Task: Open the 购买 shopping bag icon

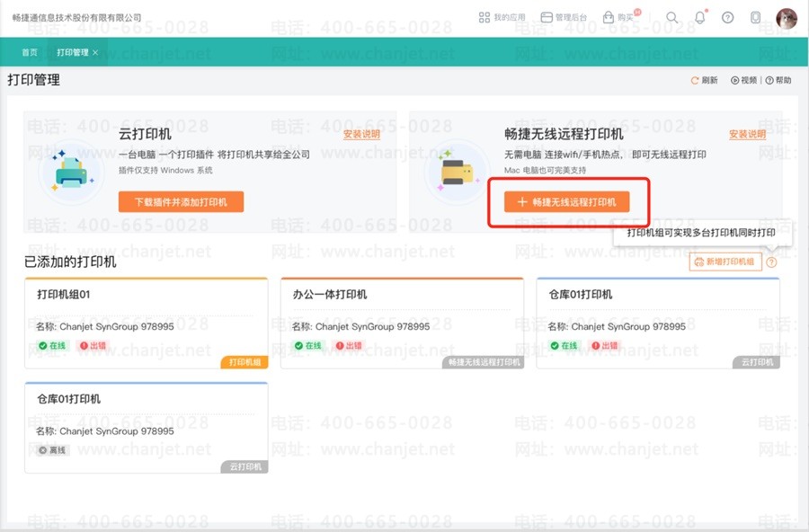Action: tap(609, 18)
